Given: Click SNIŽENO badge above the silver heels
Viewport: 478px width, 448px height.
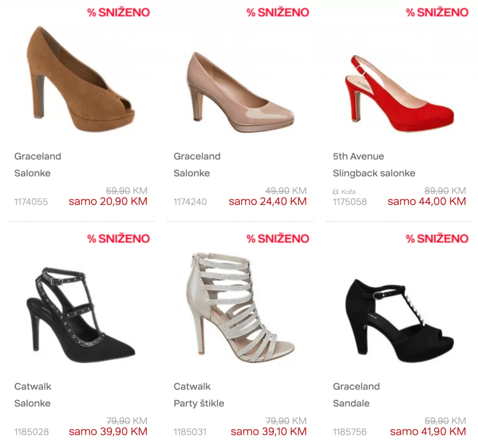Looking at the screenshot, I should pos(278,239).
